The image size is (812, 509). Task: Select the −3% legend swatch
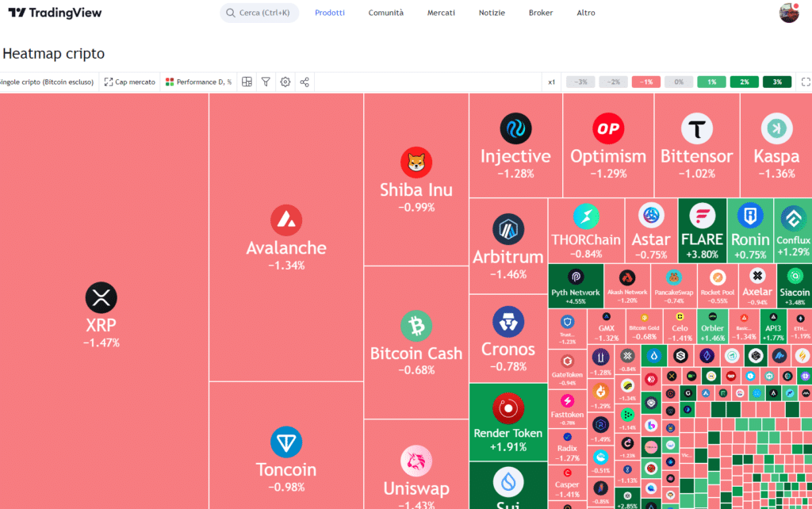coord(580,82)
